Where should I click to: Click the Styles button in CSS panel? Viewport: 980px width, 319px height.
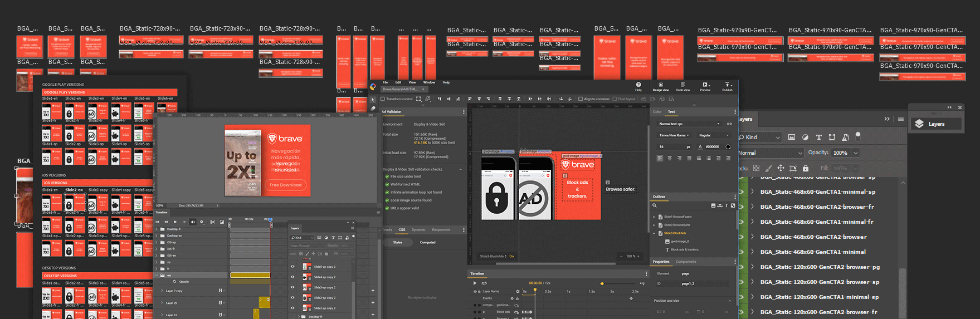pyautogui.click(x=398, y=242)
